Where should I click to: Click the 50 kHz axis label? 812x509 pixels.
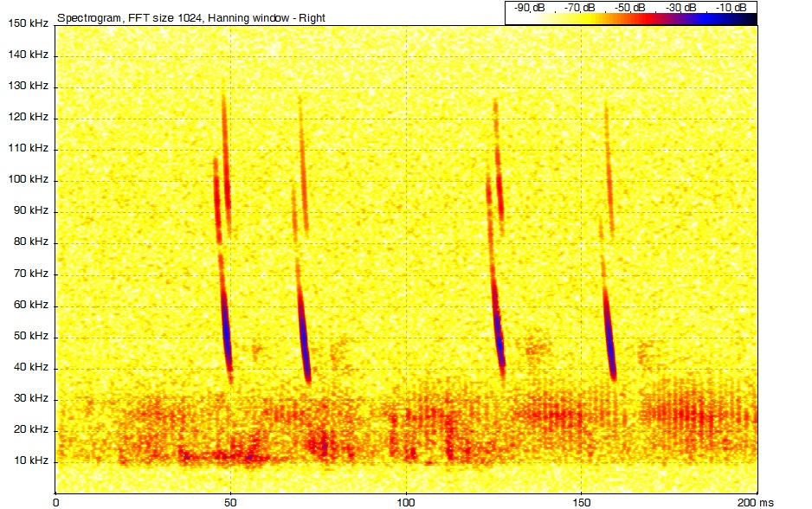[x=30, y=336]
